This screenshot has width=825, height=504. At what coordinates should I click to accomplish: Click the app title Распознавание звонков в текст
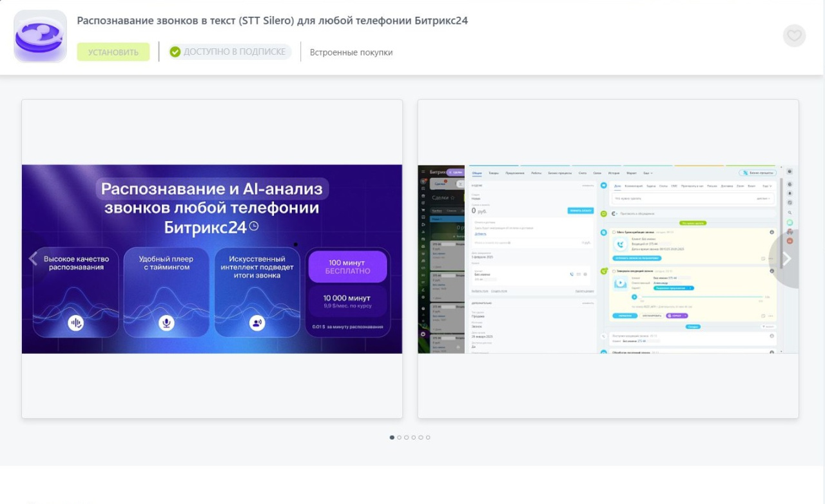pos(273,21)
